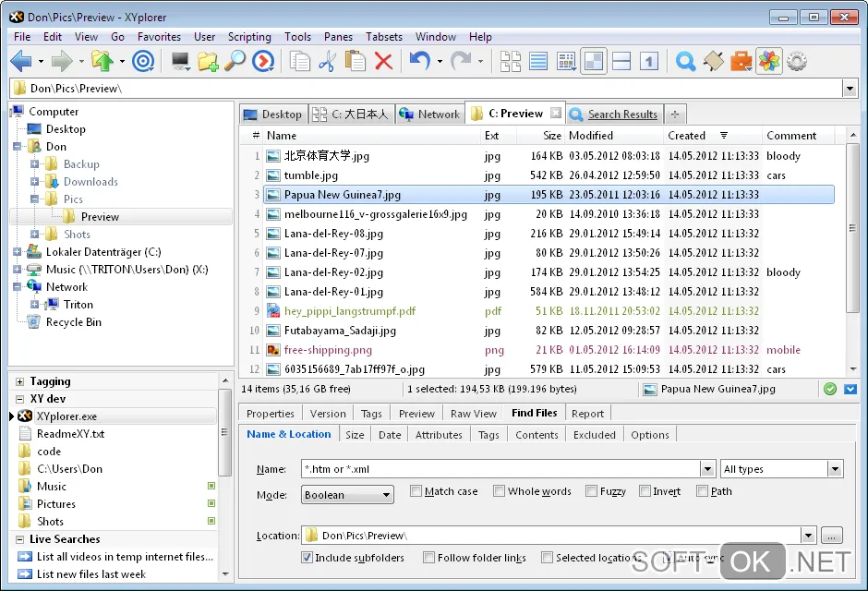The height and width of the screenshot is (591, 868).
Task: Select the tumble.jpg file row
Action: pos(548,175)
